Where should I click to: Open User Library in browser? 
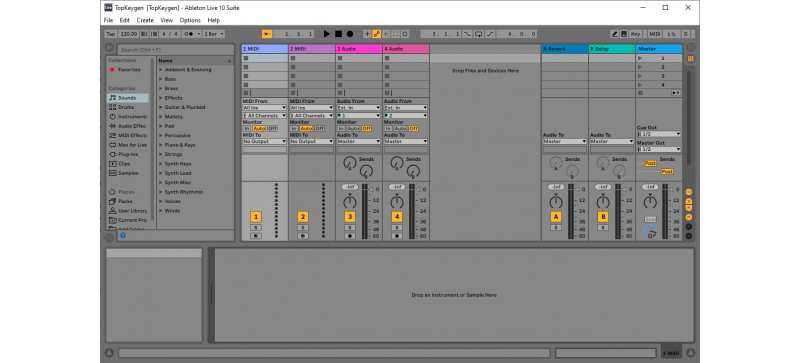pyautogui.click(x=128, y=211)
